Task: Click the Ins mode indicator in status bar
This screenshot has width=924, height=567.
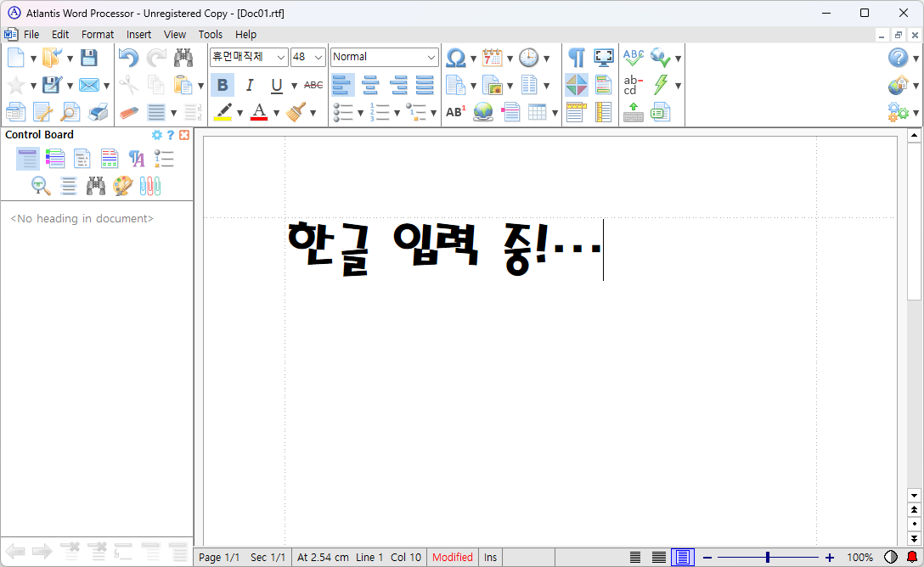Action: [x=490, y=558]
